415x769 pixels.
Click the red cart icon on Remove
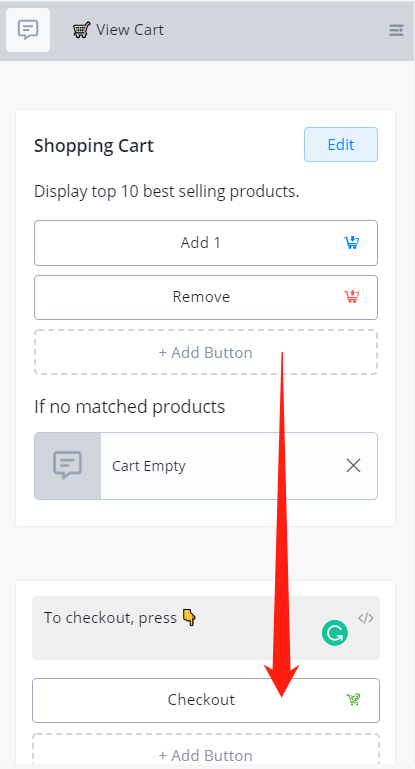352,297
